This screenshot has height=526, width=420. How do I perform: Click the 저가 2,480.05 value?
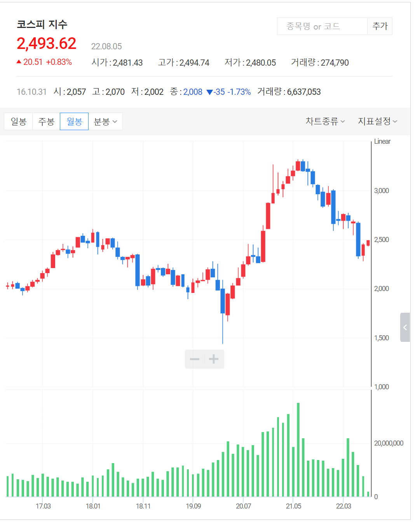(x=250, y=63)
